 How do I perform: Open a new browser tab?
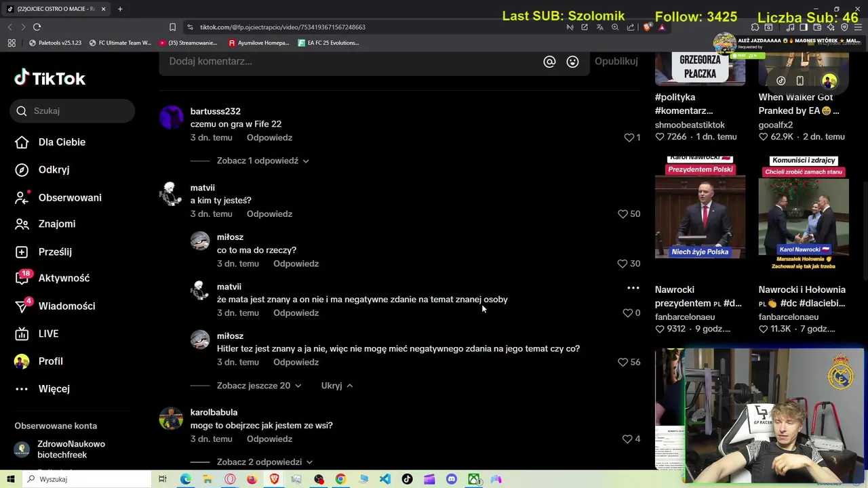tap(120, 9)
